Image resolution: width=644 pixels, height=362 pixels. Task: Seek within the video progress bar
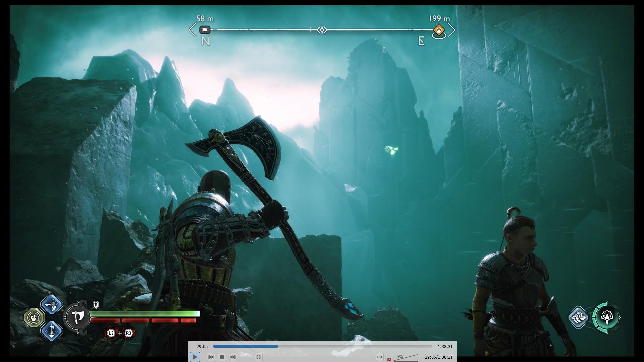323,346
